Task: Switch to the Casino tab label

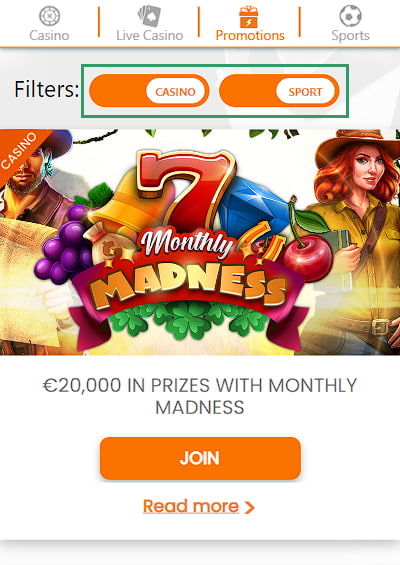Action: 49,36
